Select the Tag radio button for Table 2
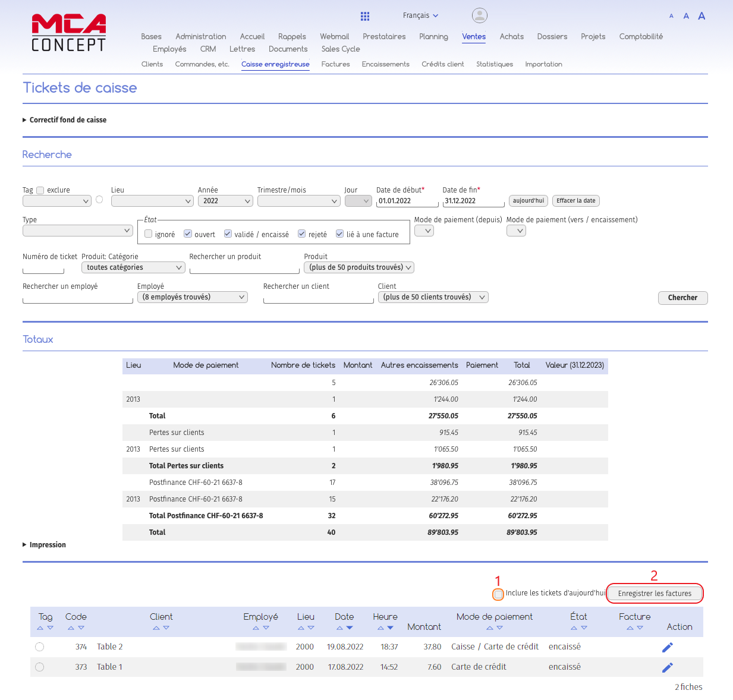The width and height of the screenshot is (733, 700). (39, 647)
